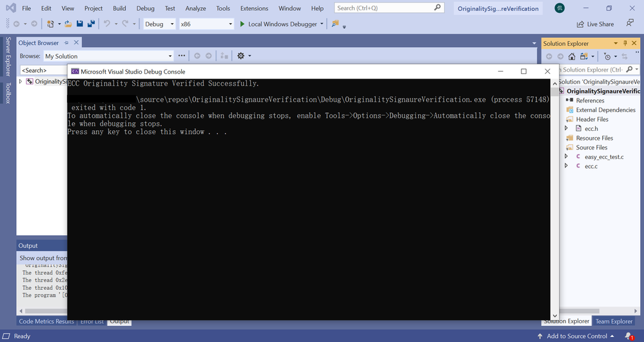644x342 pixels.
Task: Click the feedback icon near Live Share
Action: click(x=630, y=23)
